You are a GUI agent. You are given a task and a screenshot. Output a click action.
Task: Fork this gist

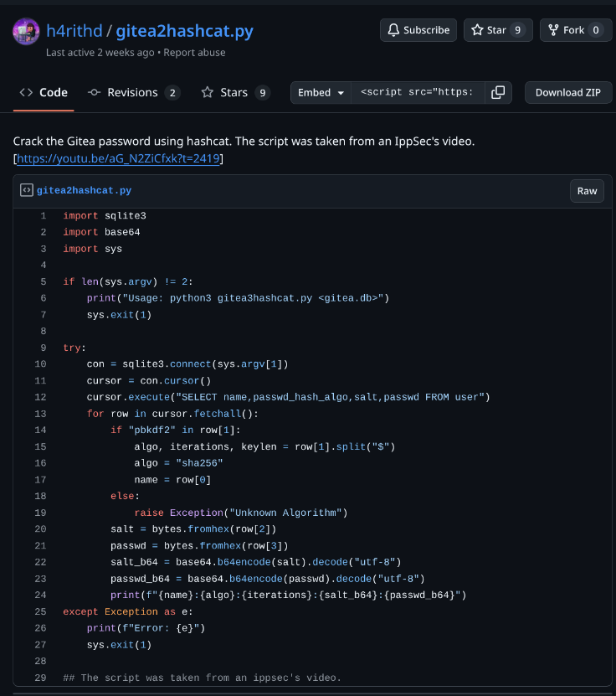[576, 30]
